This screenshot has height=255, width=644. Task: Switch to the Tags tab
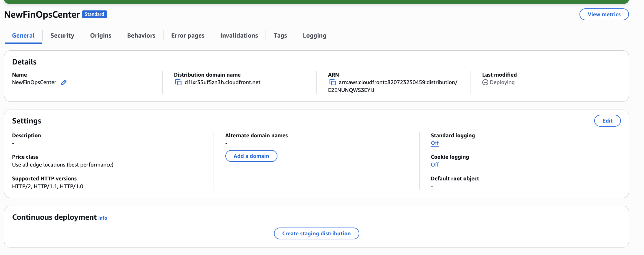280,36
